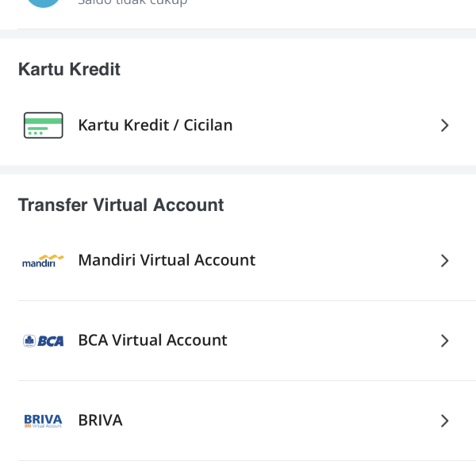Select the BCA Virtual Account text
The width and height of the screenshot is (476, 476).
(152, 340)
